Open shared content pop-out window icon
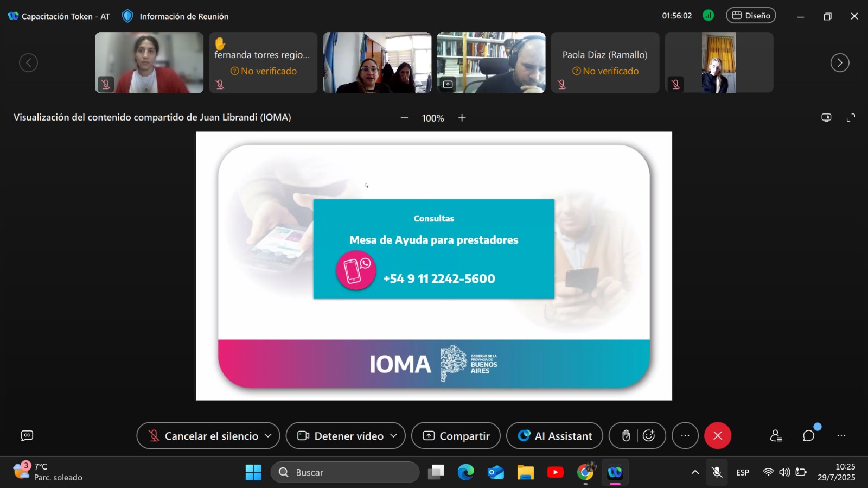Screen dimensions: 868x488 coord(826,117)
